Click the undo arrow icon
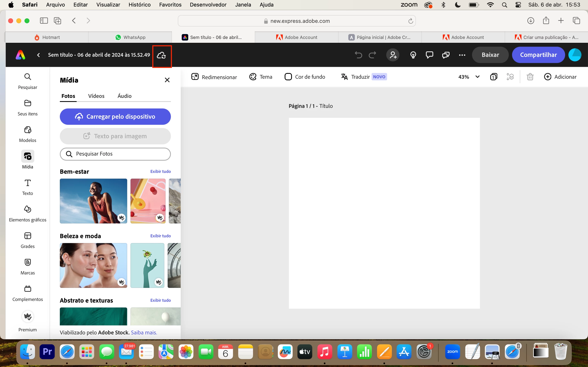Viewport: 588px width, 367px height. coord(358,55)
